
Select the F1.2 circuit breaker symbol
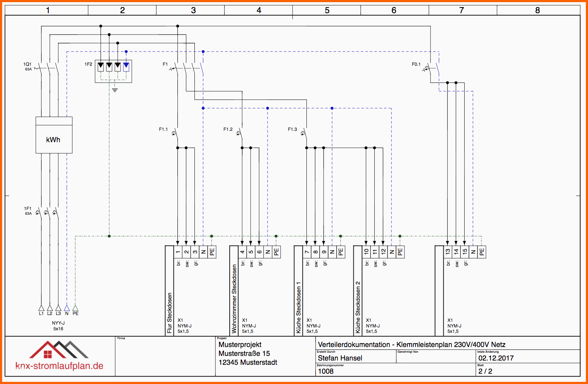click(240, 133)
